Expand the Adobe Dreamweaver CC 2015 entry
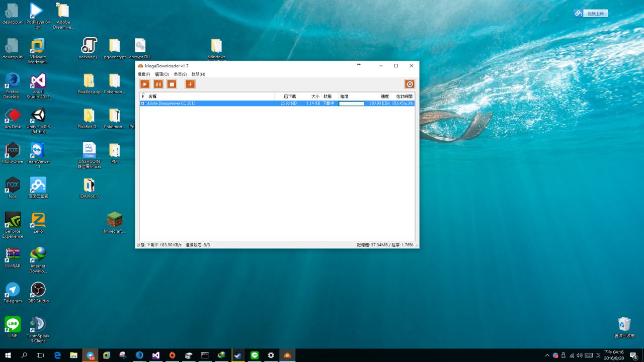 (x=143, y=104)
